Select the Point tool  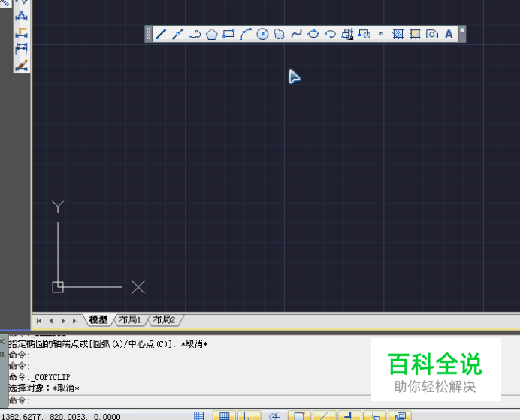[x=381, y=34]
